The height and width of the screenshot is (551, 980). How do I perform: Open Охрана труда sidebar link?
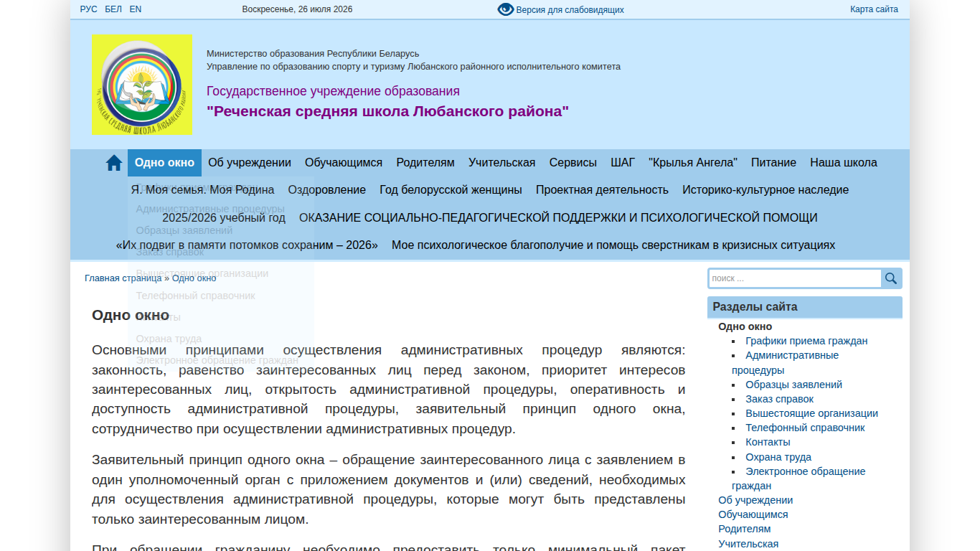click(778, 457)
